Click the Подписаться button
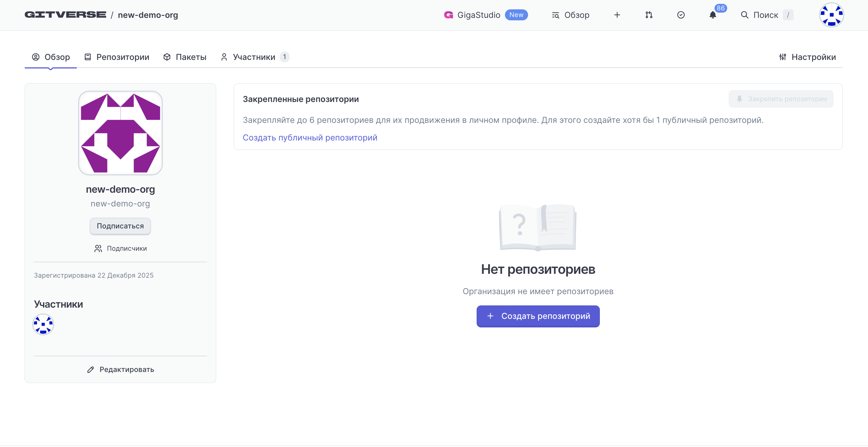Screen dimensions: 868x447 [x=120, y=226]
